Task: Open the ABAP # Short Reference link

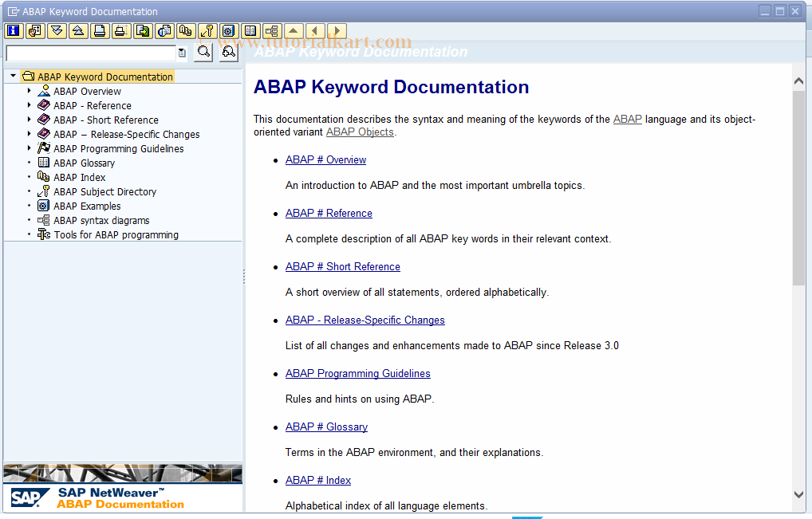Action: tap(343, 266)
